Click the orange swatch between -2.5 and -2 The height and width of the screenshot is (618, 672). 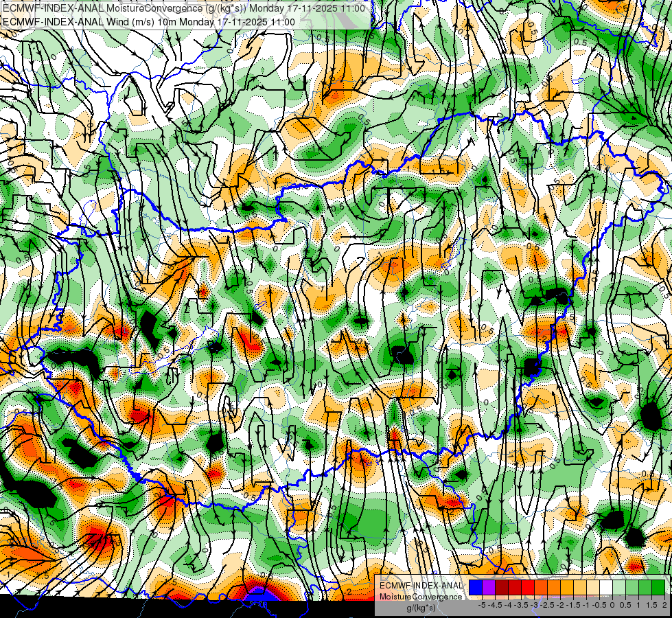pos(554,587)
